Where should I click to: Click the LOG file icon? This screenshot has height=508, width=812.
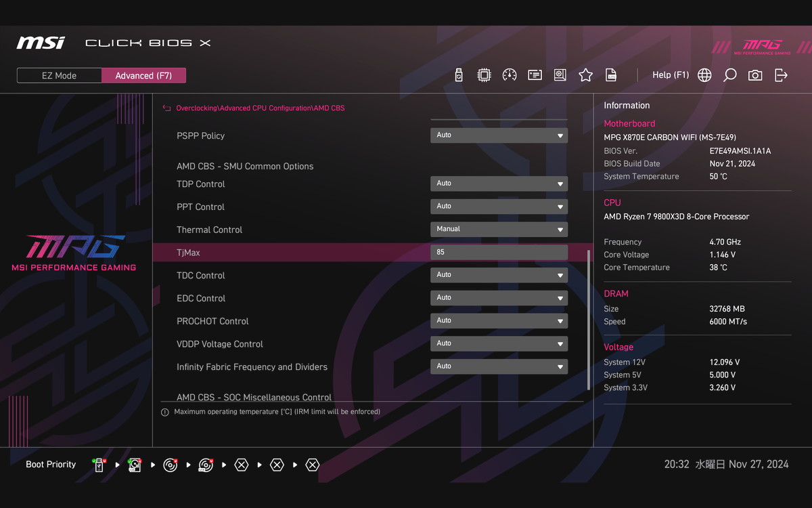(x=610, y=75)
